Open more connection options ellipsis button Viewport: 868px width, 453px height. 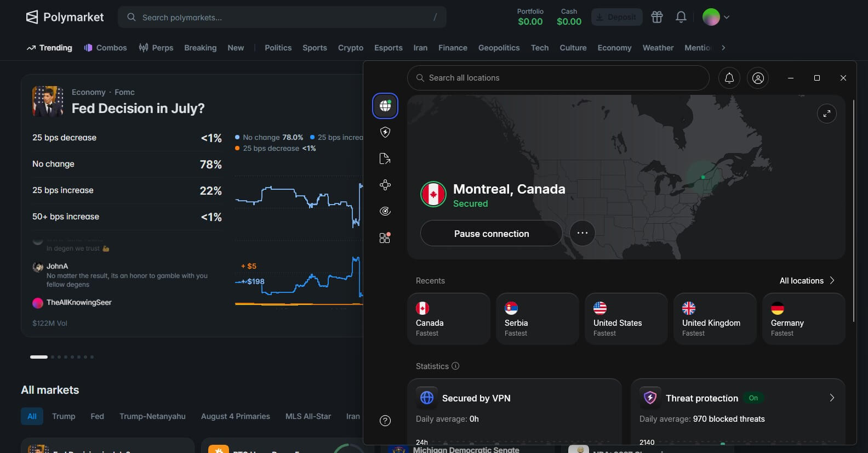[x=583, y=233]
